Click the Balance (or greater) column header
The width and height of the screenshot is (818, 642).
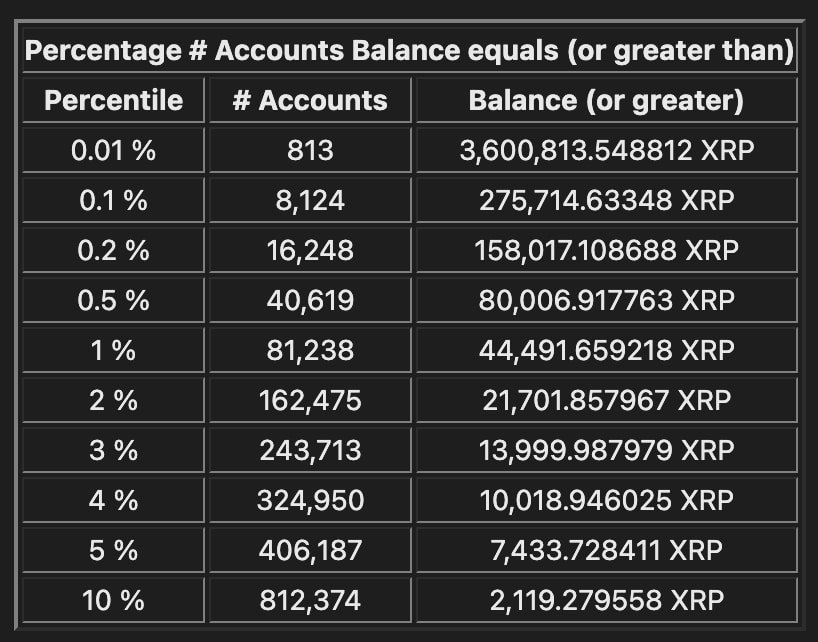tap(607, 100)
